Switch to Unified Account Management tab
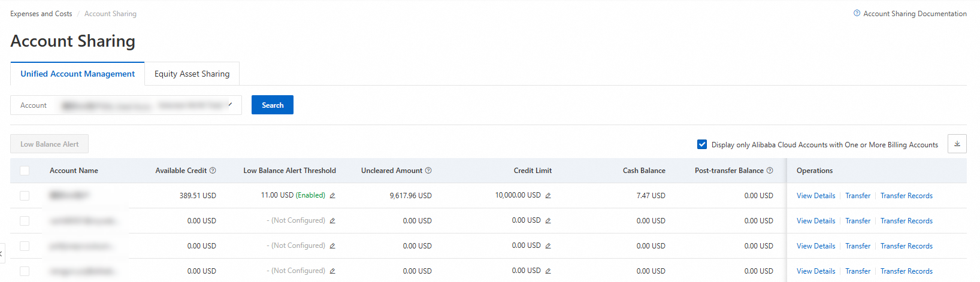 77,74
